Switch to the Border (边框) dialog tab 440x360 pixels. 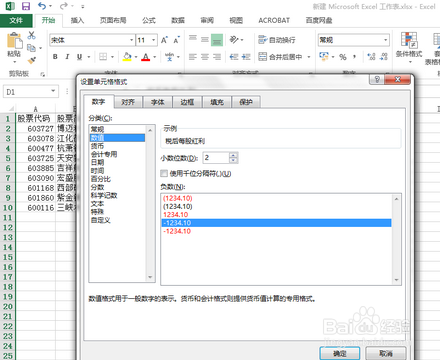tap(187, 102)
